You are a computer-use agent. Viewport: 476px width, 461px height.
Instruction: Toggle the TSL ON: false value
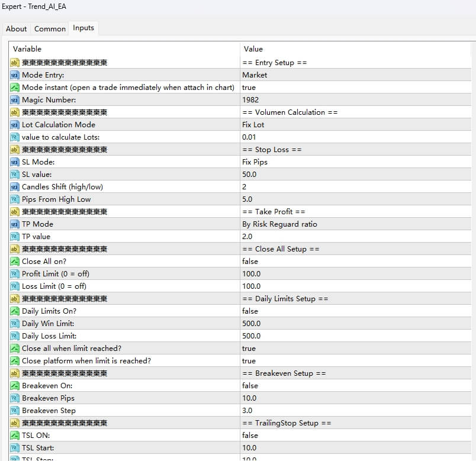point(250,436)
